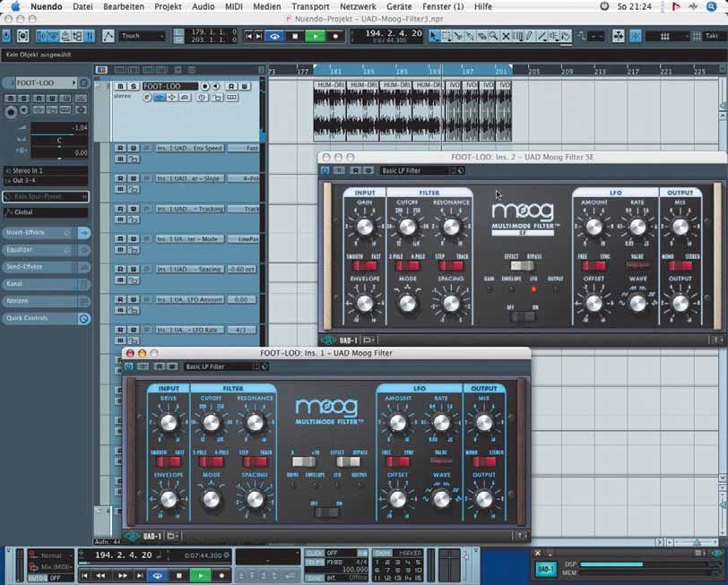Open the Projekt menu
The height and width of the screenshot is (585, 728).
point(168,6)
